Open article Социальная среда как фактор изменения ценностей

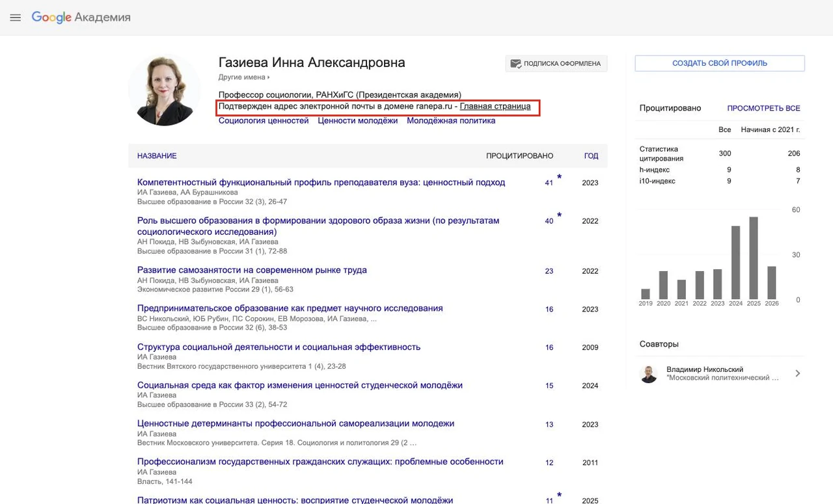coord(300,385)
